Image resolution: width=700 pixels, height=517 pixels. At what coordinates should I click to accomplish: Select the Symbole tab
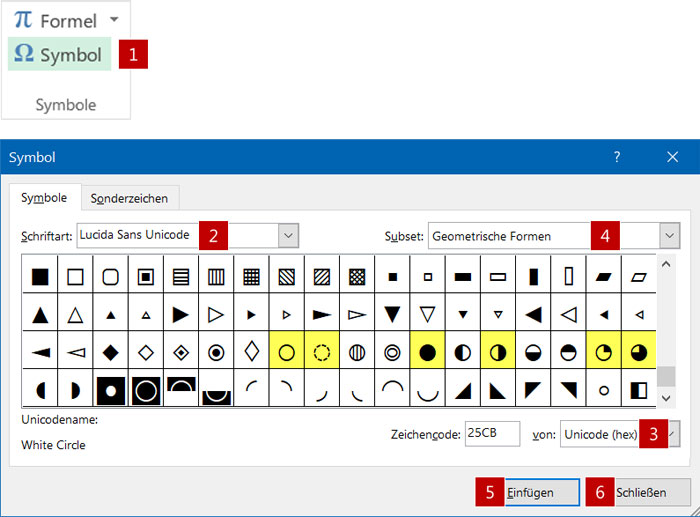coord(44,198)
